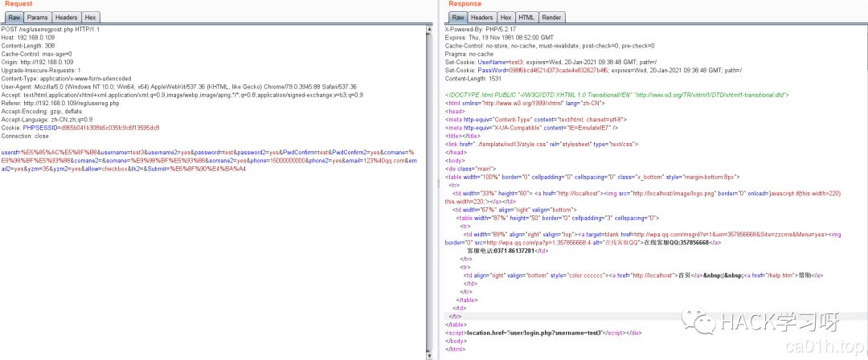Click the '<html xmlns=' line in Response
The width and height of the screenshot is (868, 360).
[x=525, y=103]
